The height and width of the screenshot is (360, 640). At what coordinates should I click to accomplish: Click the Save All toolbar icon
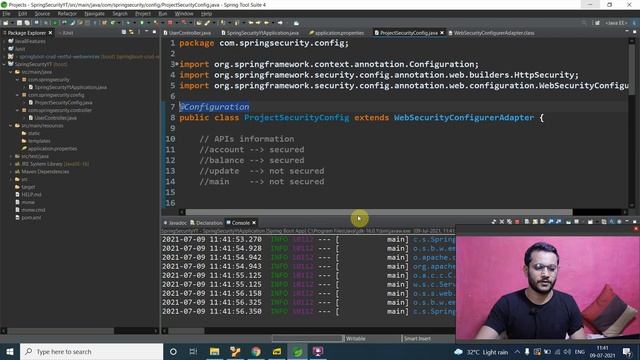27,23
